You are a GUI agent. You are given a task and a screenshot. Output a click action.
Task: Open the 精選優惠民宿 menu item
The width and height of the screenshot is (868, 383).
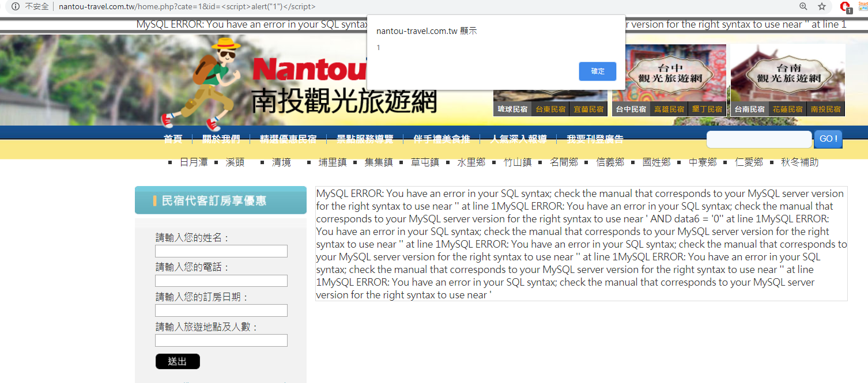(288, 139)
